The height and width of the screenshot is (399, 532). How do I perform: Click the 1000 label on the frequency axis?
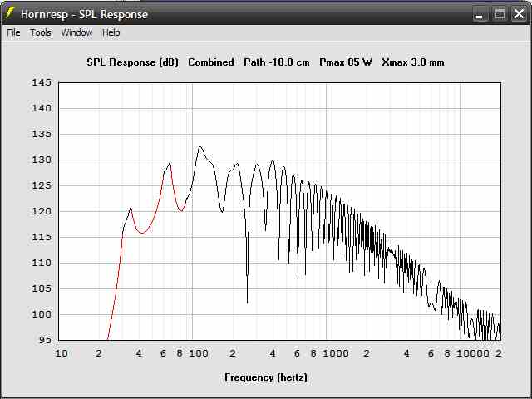point(336,353)
